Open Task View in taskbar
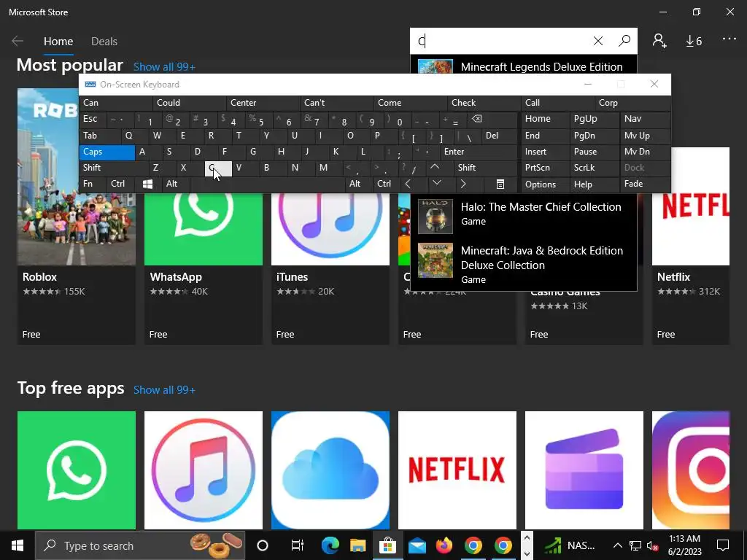The image size is (747, 560). [298, 545]
